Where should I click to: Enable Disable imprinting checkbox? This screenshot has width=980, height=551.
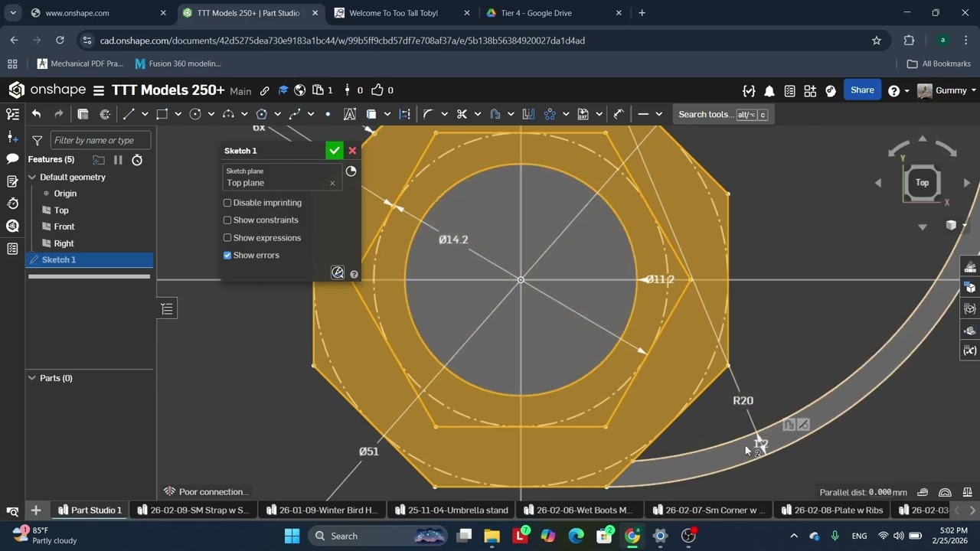[x=227, y=203]
